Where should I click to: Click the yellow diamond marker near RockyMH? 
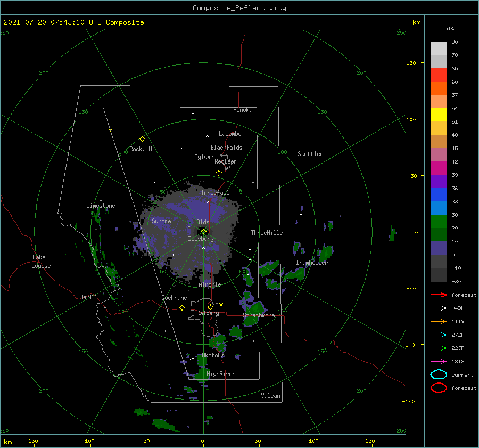pyautogui.click(x=142, y=139)
